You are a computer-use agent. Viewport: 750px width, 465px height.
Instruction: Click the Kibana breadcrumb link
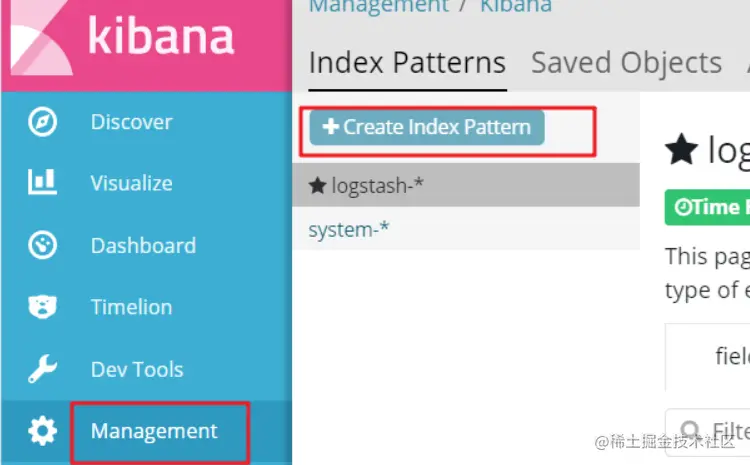click(x=516, y=6)
